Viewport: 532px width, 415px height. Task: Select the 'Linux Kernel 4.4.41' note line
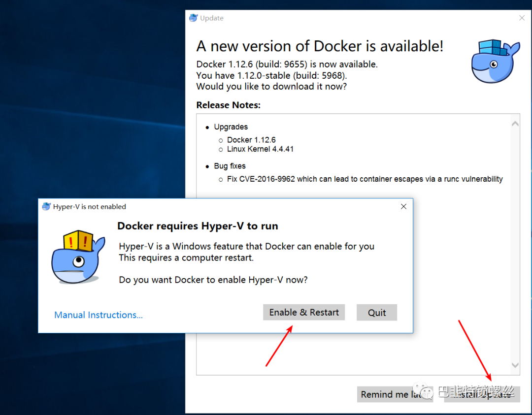[260, 149]
